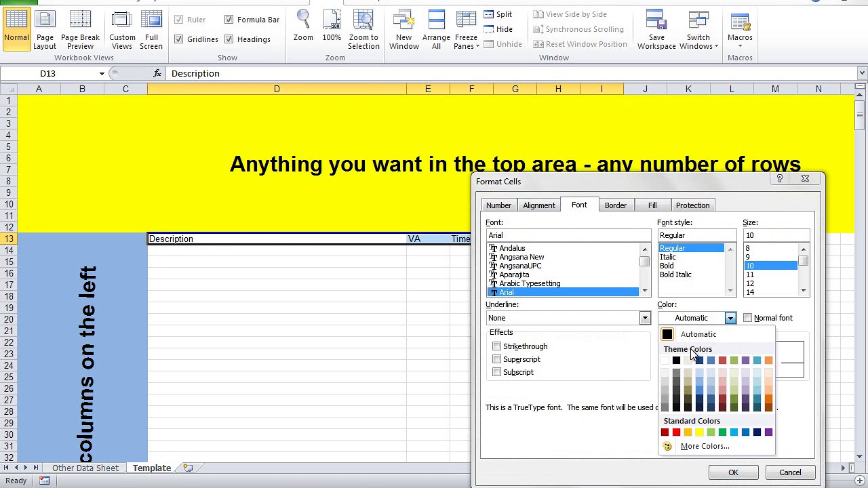Switch to Normal workbook view

[16, 29]
